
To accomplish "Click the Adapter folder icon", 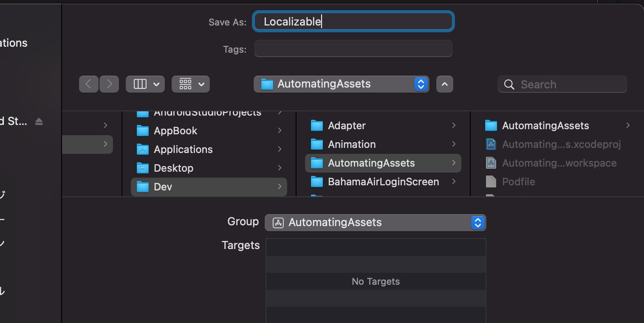I will [316, 125].
